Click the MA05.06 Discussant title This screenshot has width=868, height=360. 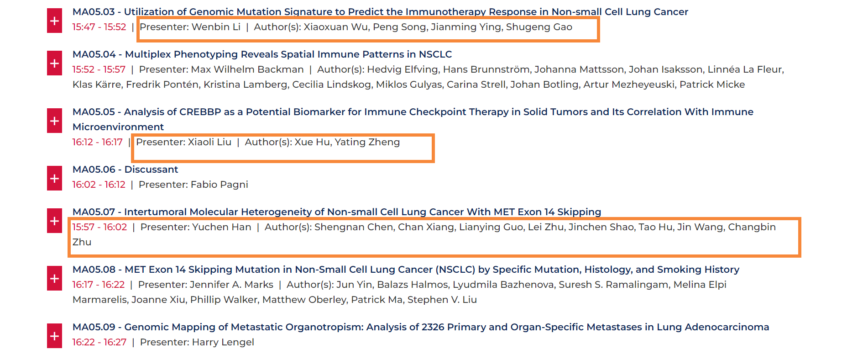(125, 169)
